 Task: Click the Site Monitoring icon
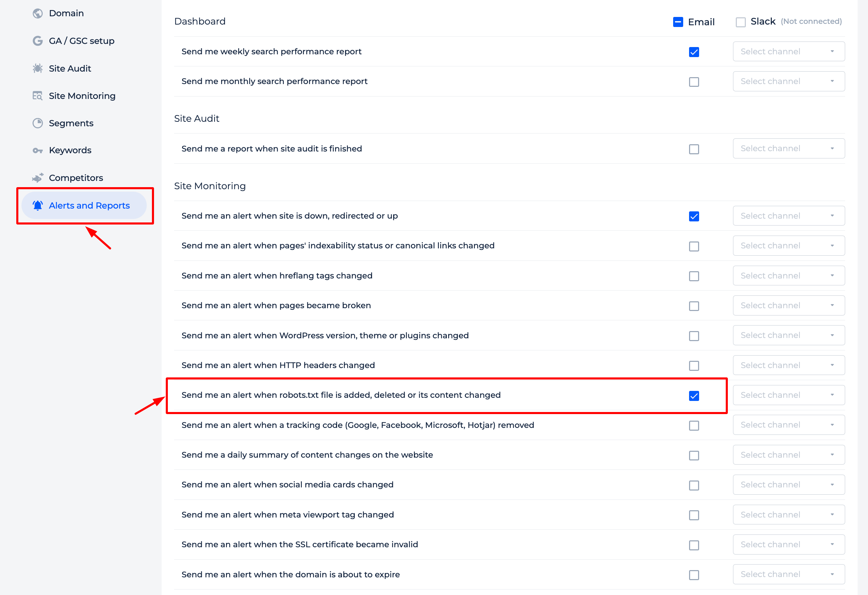coord(38,95)
